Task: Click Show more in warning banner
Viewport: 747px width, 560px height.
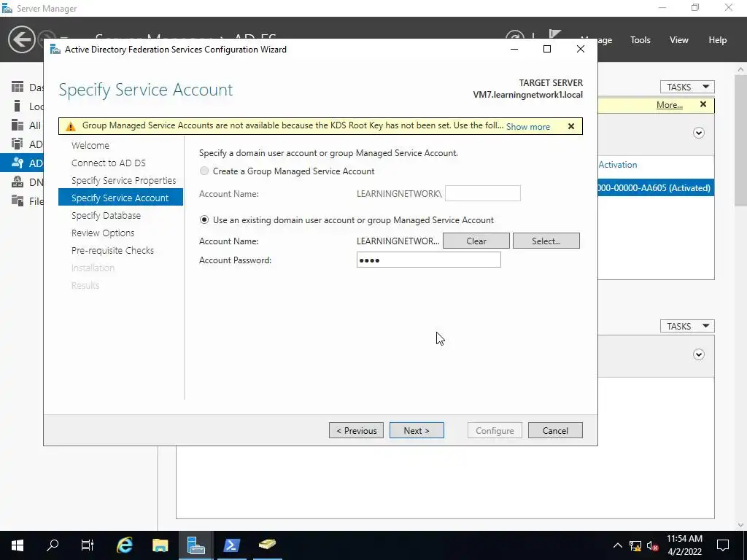Action: tap(528, 127)
